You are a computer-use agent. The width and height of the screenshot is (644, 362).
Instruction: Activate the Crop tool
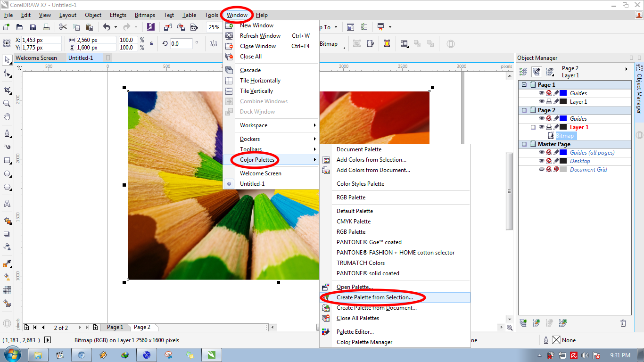point(7,90)
